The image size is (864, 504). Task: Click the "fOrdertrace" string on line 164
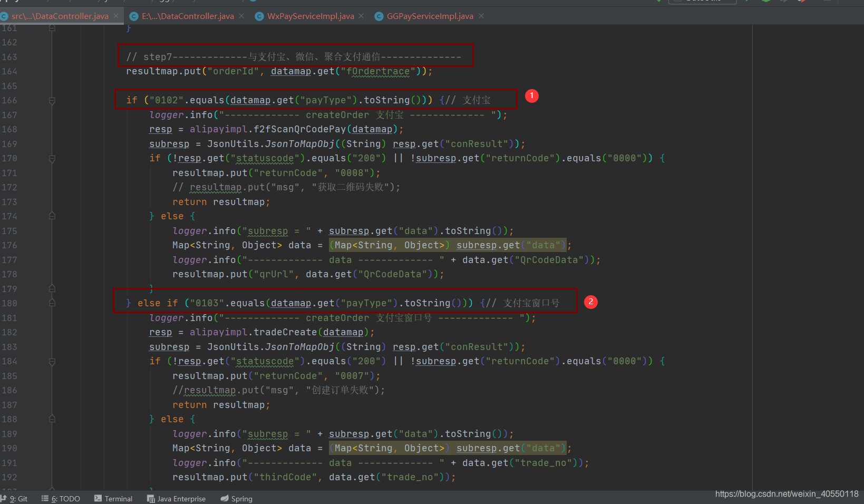click(x=378, y=71)
